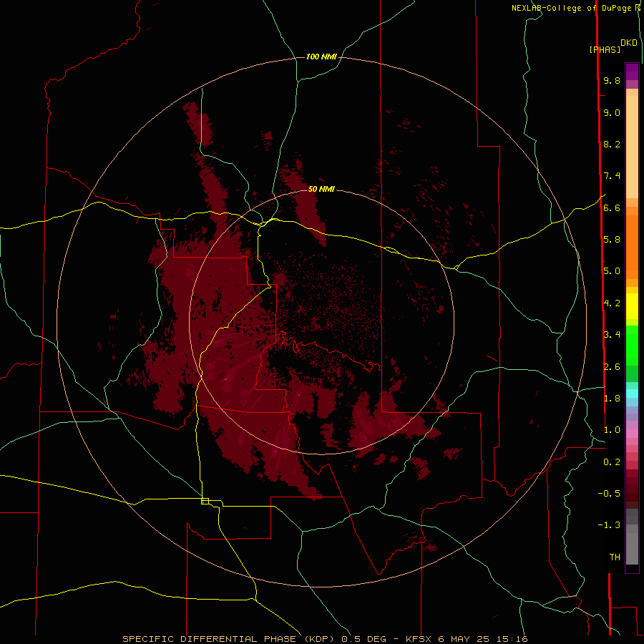Click the purple top segment of the color bar
Viewport: 644px width, 644px height.
pos(632,72)
